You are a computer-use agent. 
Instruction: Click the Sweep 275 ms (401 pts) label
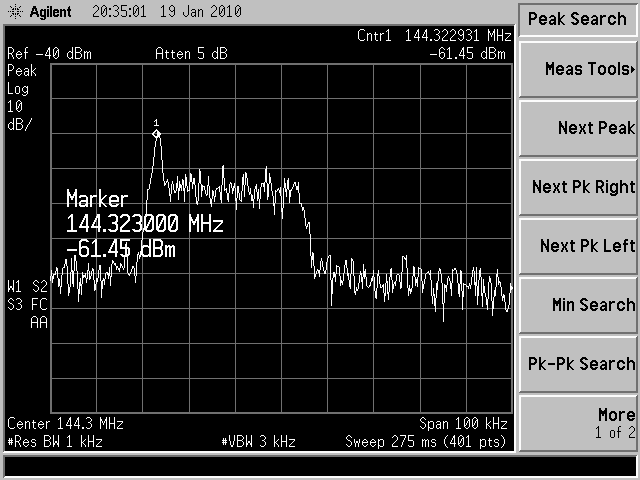coord(426,442)
